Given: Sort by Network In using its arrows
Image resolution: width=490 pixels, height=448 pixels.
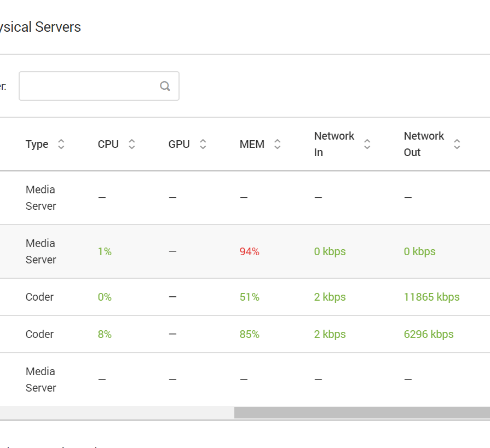Looking at the screenshot, I should click(367, 144).
